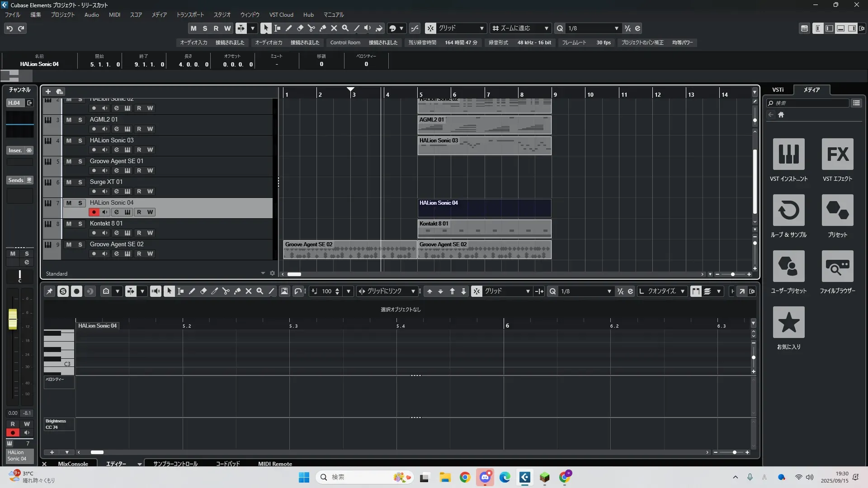Click the yellow channel volume fader

click(13, 319)
